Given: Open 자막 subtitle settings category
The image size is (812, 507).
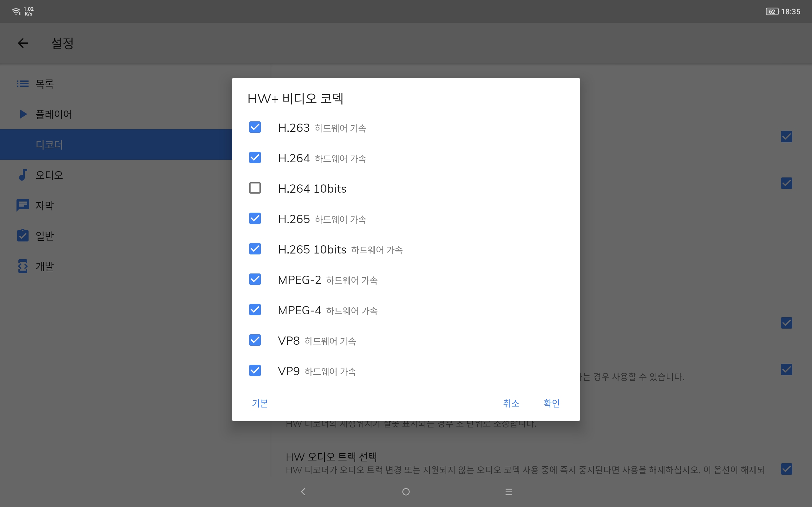Looking at the screenshot, I should (45, 205).
